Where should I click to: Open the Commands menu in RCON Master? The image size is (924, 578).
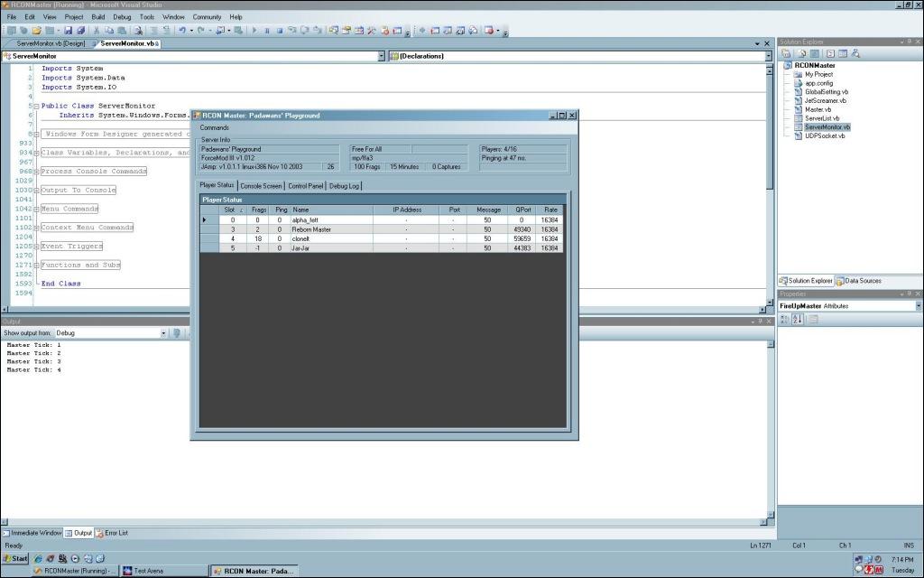[215, 127]
